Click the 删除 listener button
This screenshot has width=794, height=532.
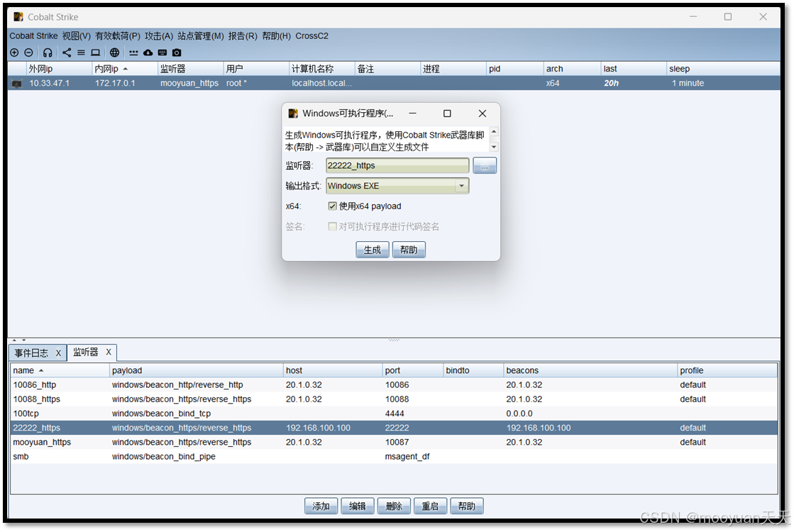(394, 506)
